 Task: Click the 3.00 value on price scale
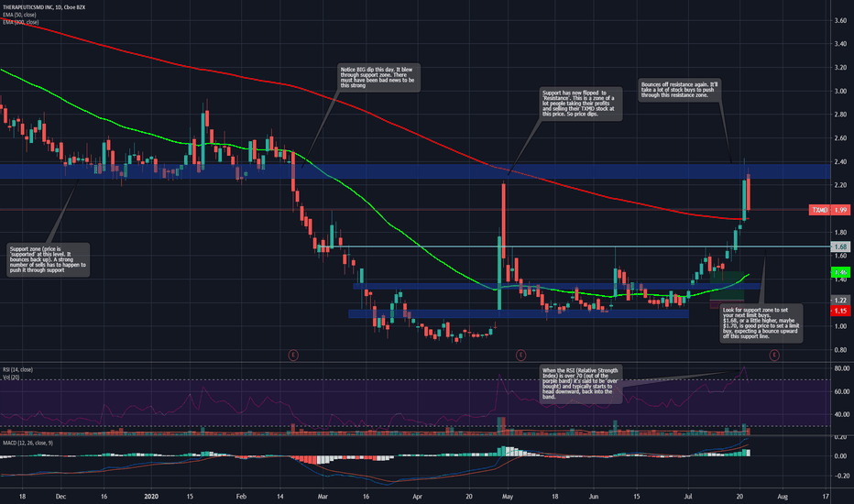(840, 91)
